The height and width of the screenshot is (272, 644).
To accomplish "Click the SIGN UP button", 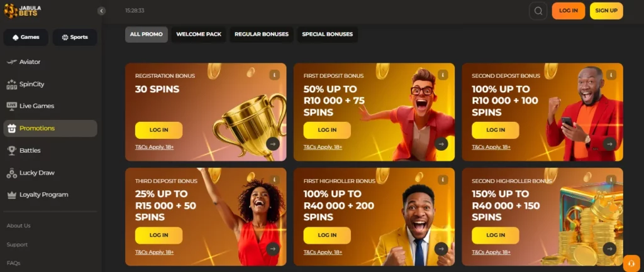I will [x=606, y=11].
